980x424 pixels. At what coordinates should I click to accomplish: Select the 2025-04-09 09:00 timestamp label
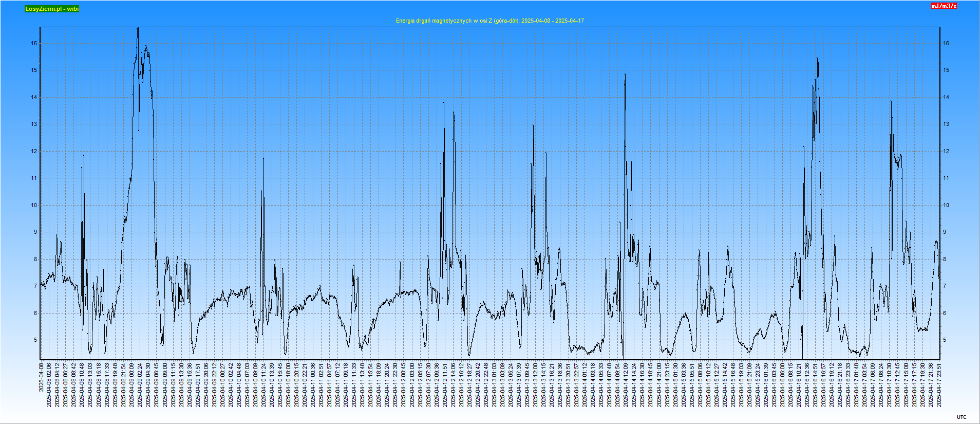[165, 385]
